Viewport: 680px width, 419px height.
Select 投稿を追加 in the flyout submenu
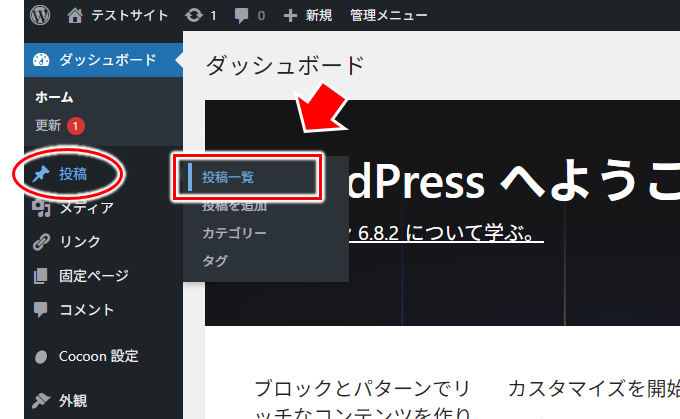pyautogui.click(x=234, y=206)
